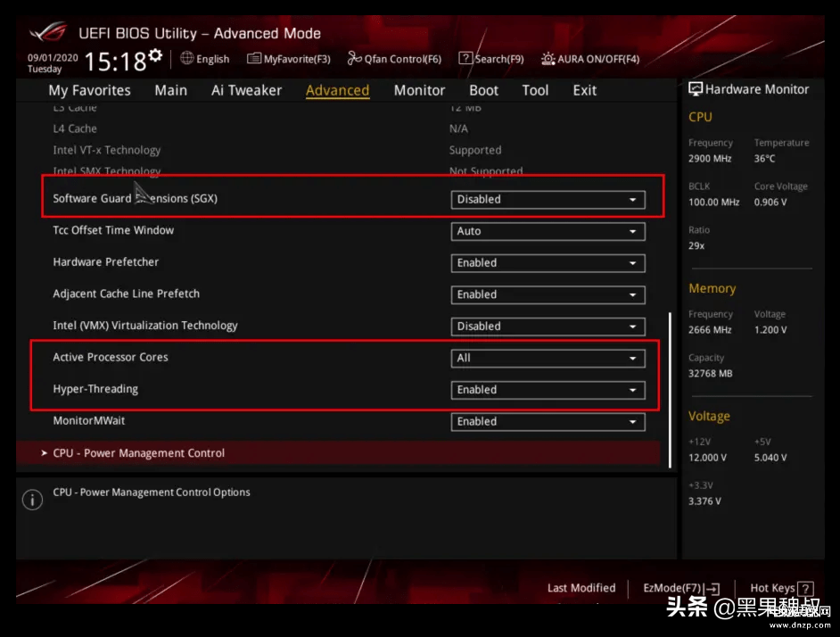Viewport: 840px width, 637px height.
Task: Open the Tool tab
Action: (535, 90)
